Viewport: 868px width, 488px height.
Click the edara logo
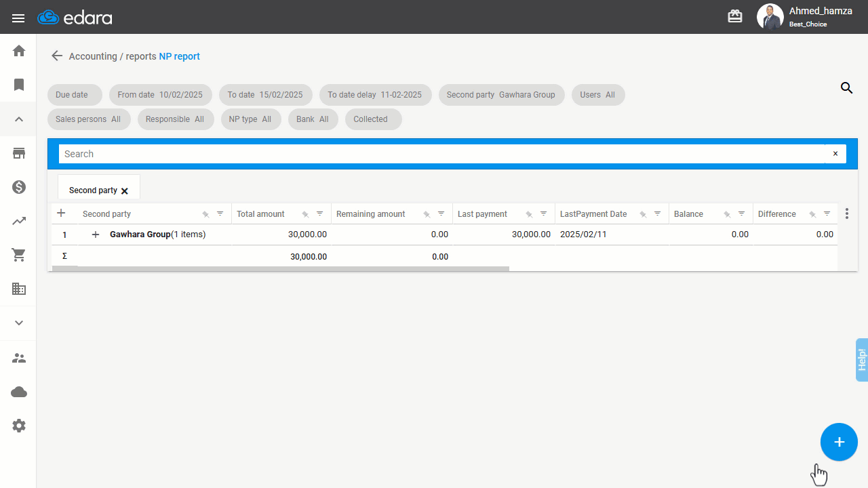point(75,18)
